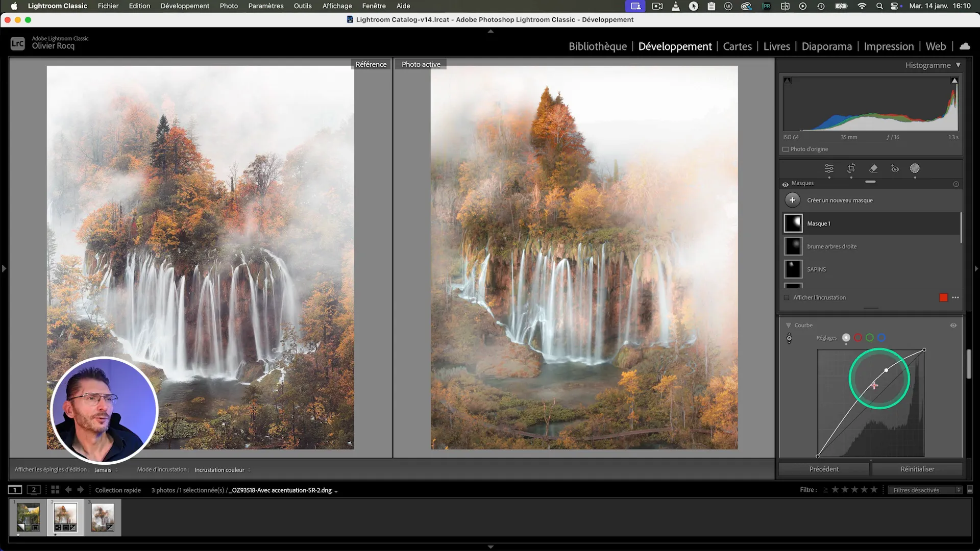
Task: Click the plus icon to create mask
Action: point(792,200)
